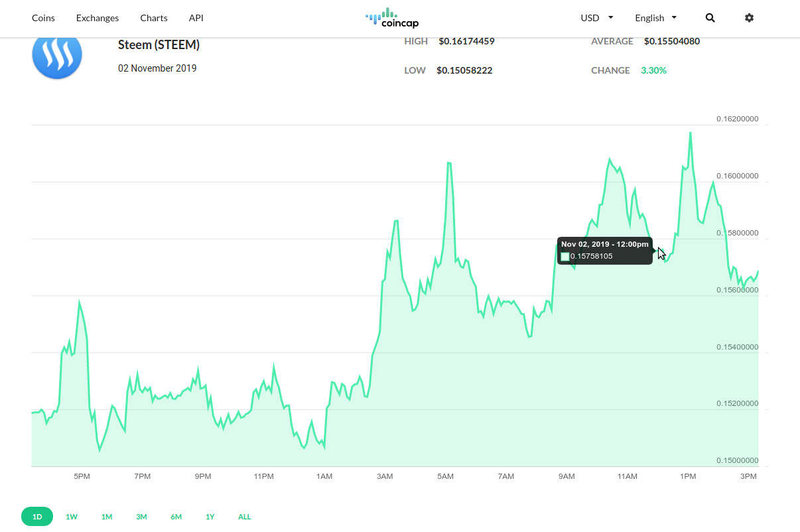This screenshot has height=532, width=800.
Task: Click the 7AM x-axis label
Action: click(506, 476)
